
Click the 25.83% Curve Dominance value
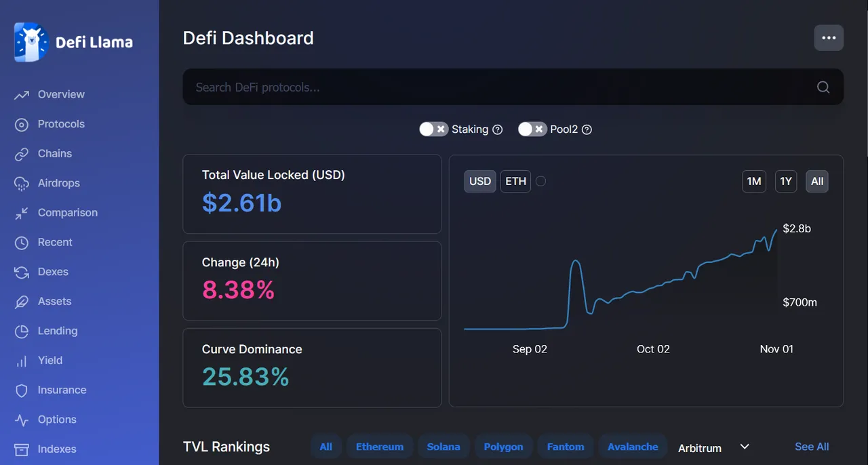(245, 377)
